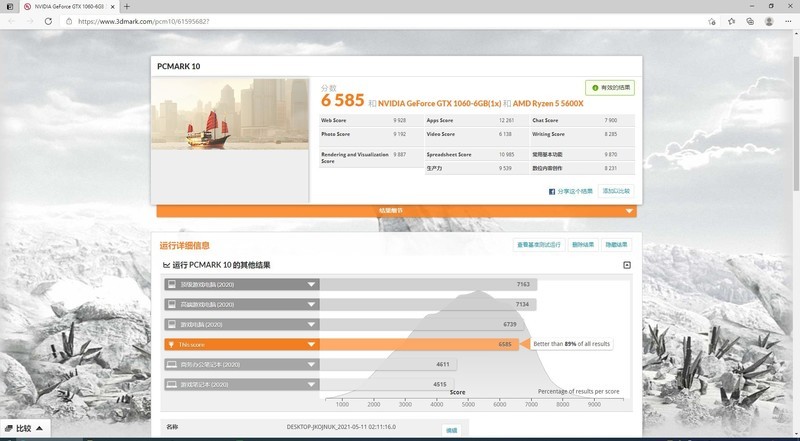Viewport: 800px width, 441px height.
Task: Click the view baseline test run button
Action: 539,245
